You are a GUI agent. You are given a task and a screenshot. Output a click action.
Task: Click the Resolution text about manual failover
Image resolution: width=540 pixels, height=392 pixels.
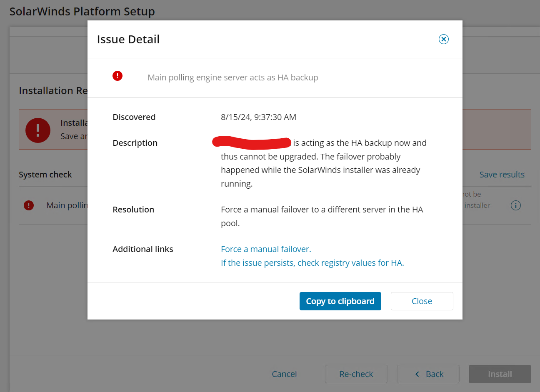click(x=322, y=216)
